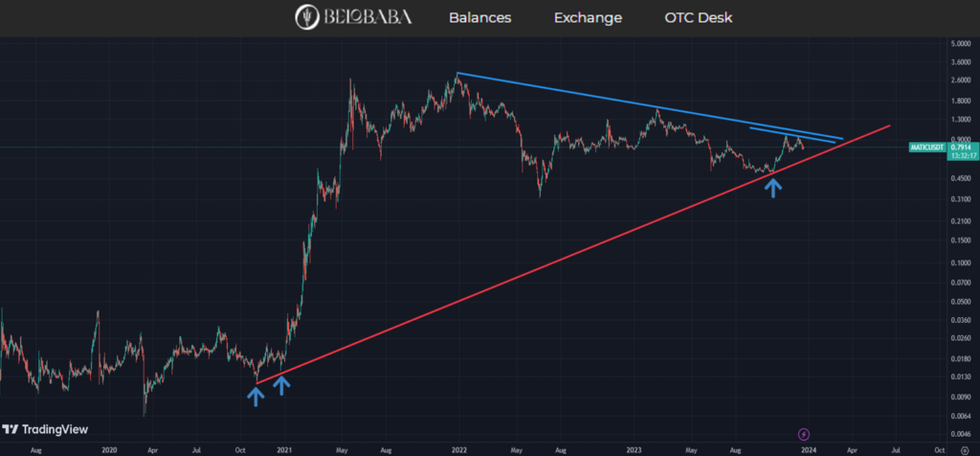Viewport: 980px width, 456px height.
Task: Select the leftmost blue arrow near Oct 2020
Action: pyautogui.click(x=256, y=395)
